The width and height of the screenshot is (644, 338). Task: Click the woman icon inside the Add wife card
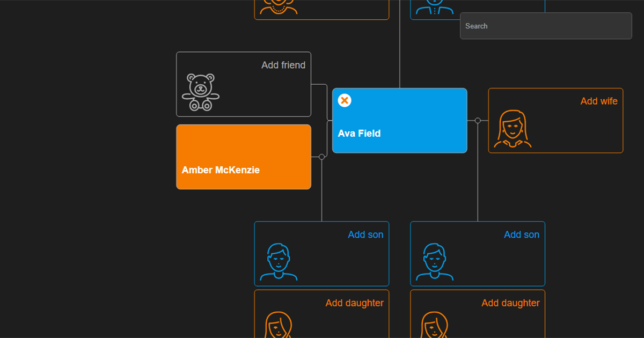(x=513, y=131)
